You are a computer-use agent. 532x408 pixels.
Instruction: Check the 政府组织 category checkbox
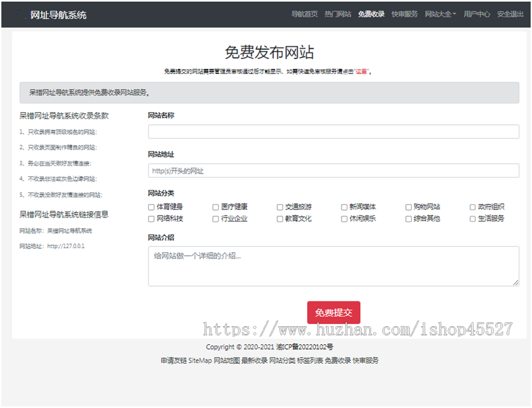click(x=472, y=207)
